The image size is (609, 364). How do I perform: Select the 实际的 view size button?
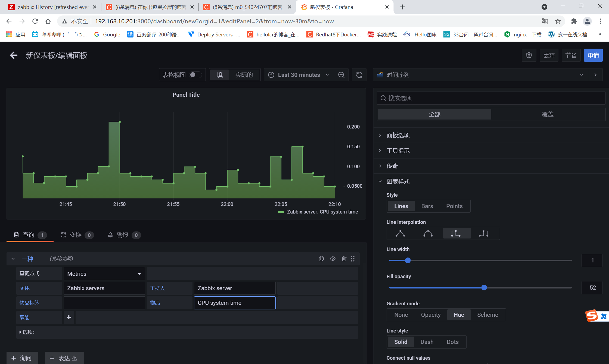click(x=244, y=75)
